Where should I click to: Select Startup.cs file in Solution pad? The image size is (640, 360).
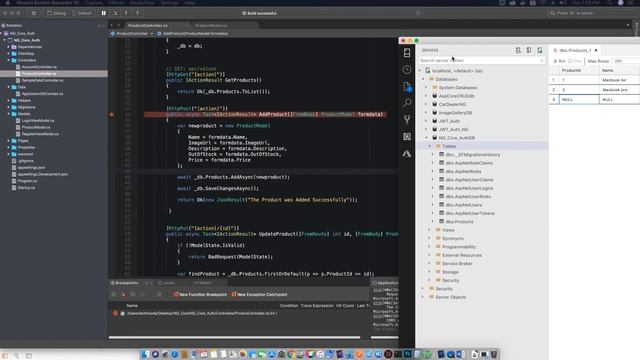tap(26, 188)
